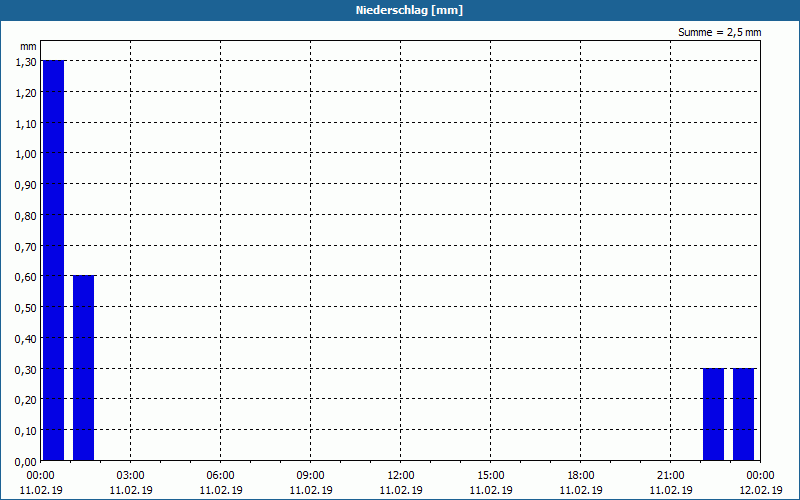Click the 21:00 time label
The image size is (800, 500).
click(670, 476)
